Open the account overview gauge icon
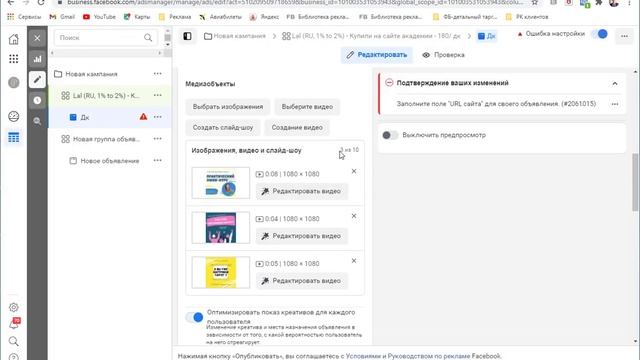640x360 pixels. [13, 116]
